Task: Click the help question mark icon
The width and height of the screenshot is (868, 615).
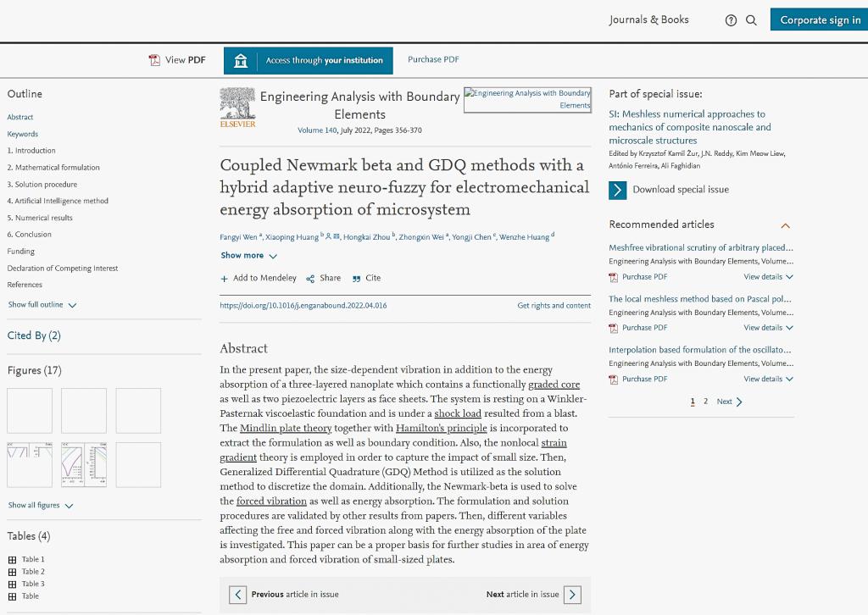Action: [x=731, y=20]
